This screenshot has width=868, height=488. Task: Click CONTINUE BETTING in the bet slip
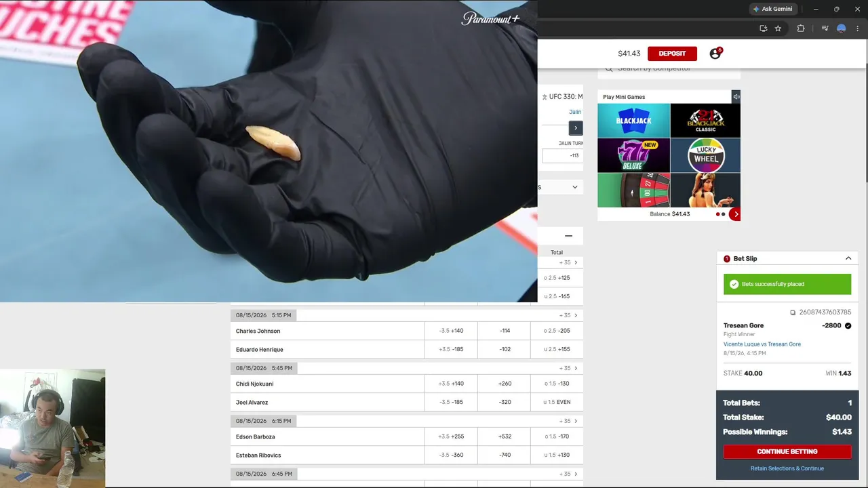(787, 451)
